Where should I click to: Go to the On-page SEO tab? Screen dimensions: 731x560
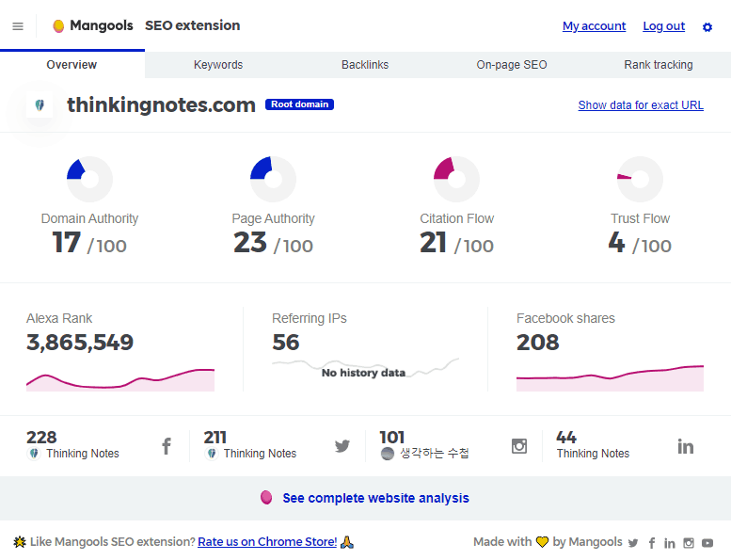[x=512, y=65]
